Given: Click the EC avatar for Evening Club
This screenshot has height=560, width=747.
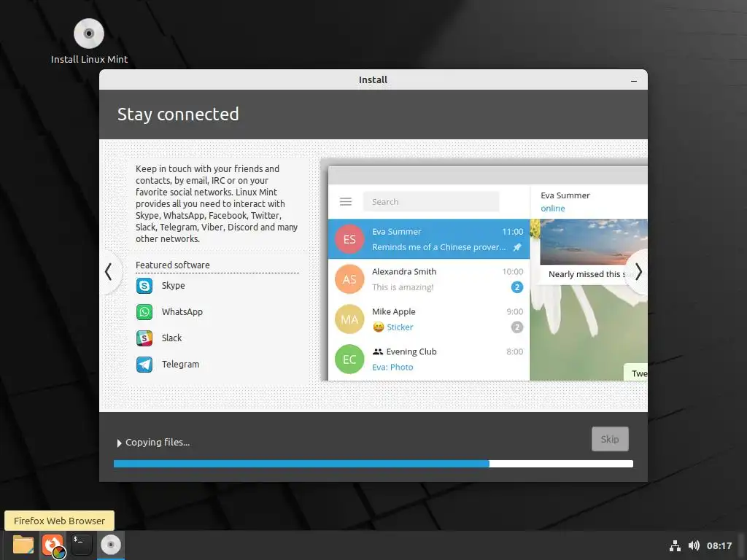Looking at the screenshot, I should (349, 359).
